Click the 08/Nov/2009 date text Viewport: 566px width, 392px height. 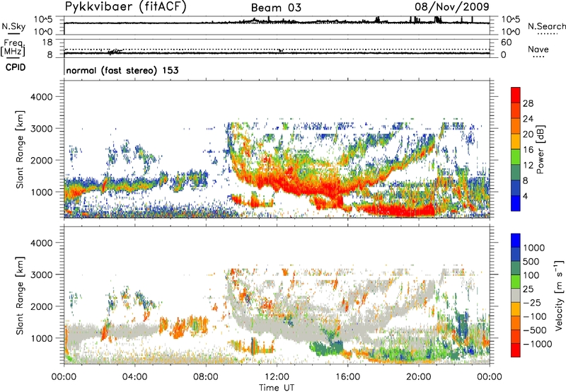[452, 6]
